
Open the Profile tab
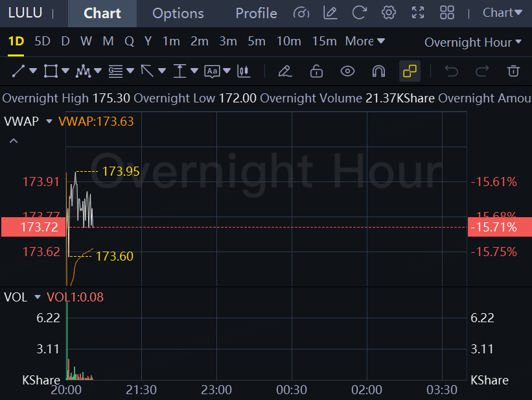coord(256,13)
